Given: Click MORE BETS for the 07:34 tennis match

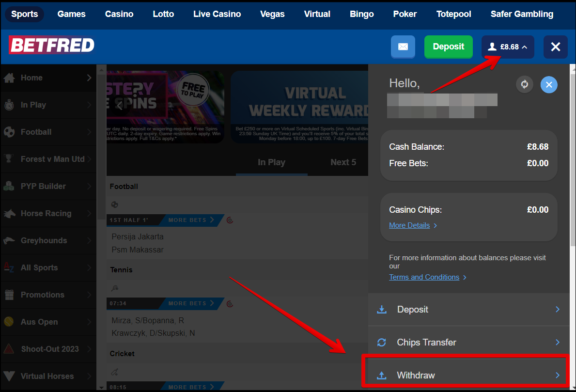Looking at the screenshot, I should [191, 303].
